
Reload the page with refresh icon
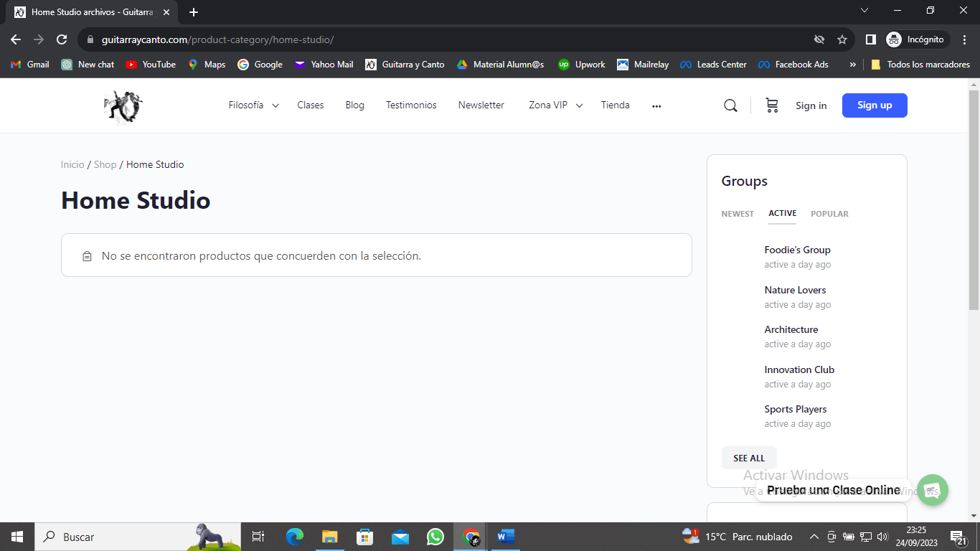62,39
